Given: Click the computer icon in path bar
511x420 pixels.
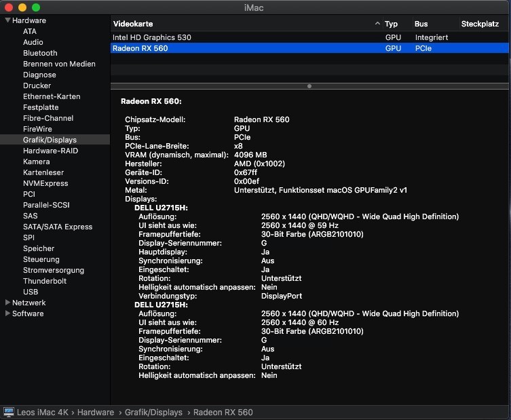Looking at the screenshot, I should pyautogui.click(x=9, y=413).
